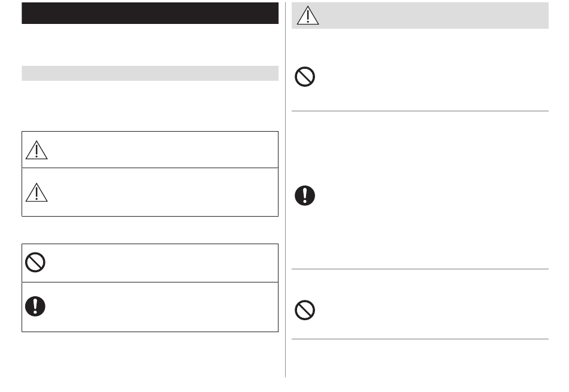Click the border line separating the two warning triangle rows
569x392 pixels.
click(150, 168)
